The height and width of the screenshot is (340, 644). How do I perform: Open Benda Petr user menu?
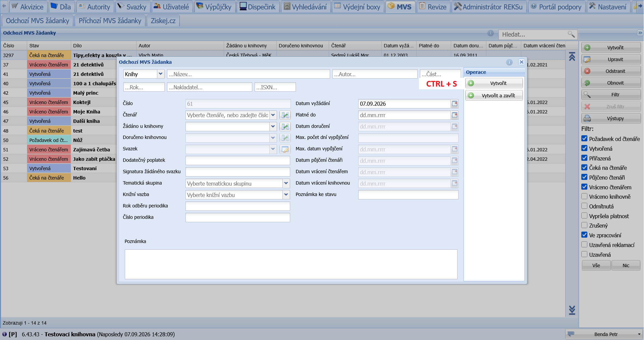tap(604, 334)
